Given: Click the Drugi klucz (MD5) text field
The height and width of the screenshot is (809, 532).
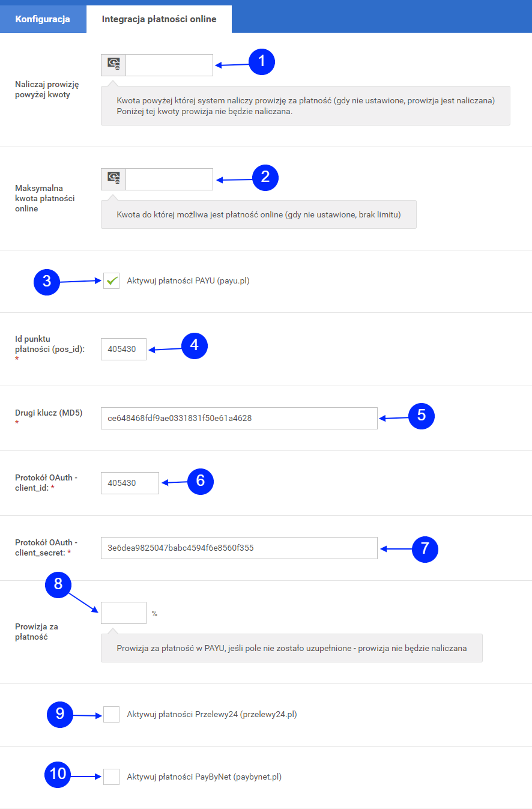Looking at the screenshot, I should click(x=239, y=418).
